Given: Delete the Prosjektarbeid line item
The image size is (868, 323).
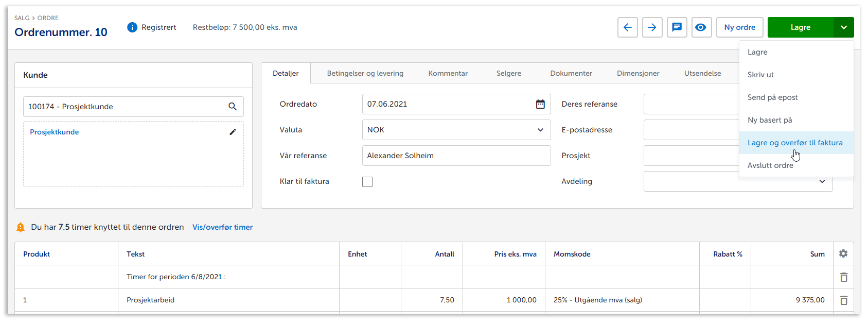Looking at the screenshot, I should tap(843, 300).
